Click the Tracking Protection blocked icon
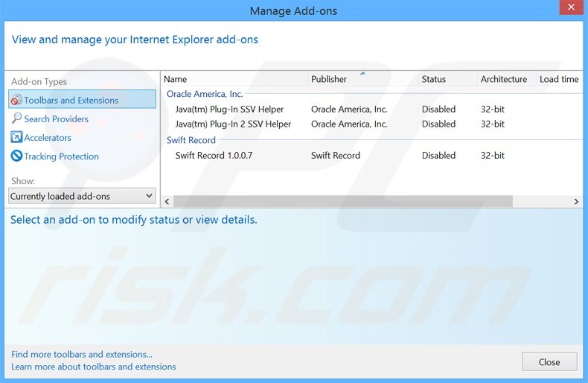The width and height of the screenshot is (588, 383). (x=16, y=156)
